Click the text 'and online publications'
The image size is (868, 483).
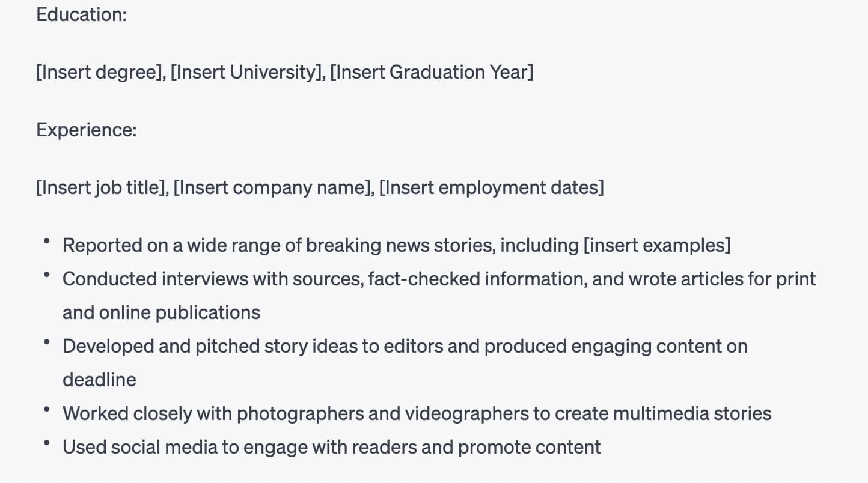pyautogui.click(x=161, y=312)
